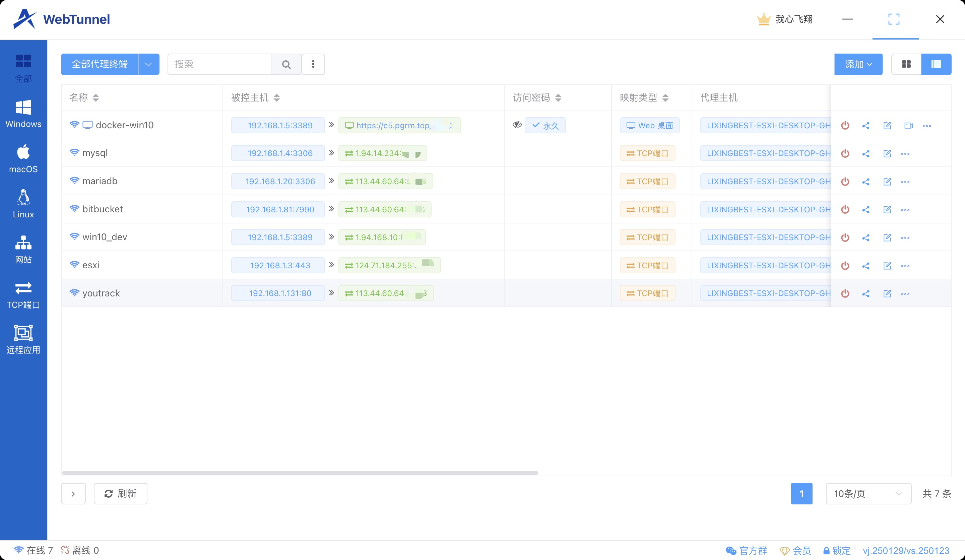Screen dimensions: 965x560
Task: Switch to list table view
Action: (x=936, y=64)
